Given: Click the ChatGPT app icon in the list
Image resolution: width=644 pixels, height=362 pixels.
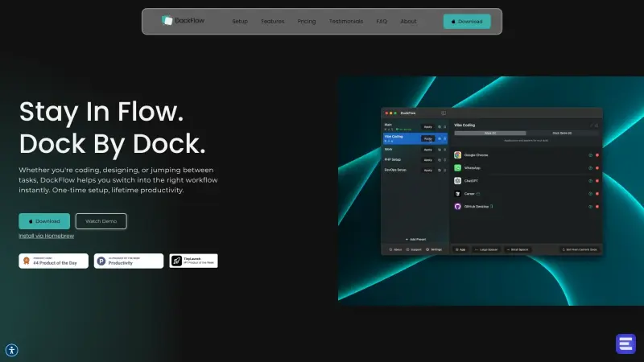Looking at the screenshot, I should pyautogui.click(x=457, y=181).
